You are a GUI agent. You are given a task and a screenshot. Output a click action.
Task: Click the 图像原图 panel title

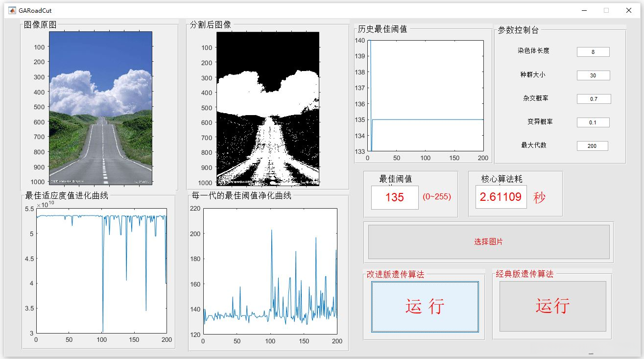tap(40, 24)
